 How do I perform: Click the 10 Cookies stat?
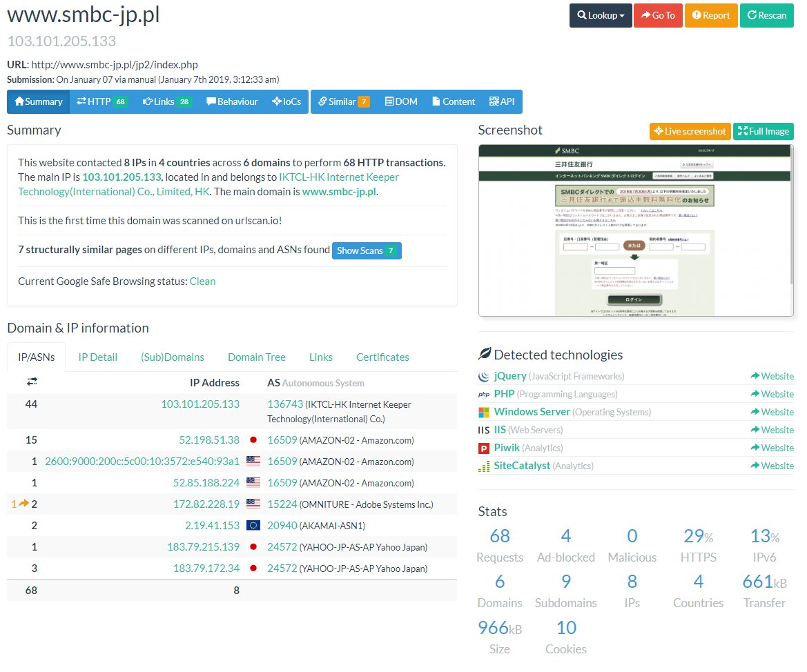coord(566,637)
